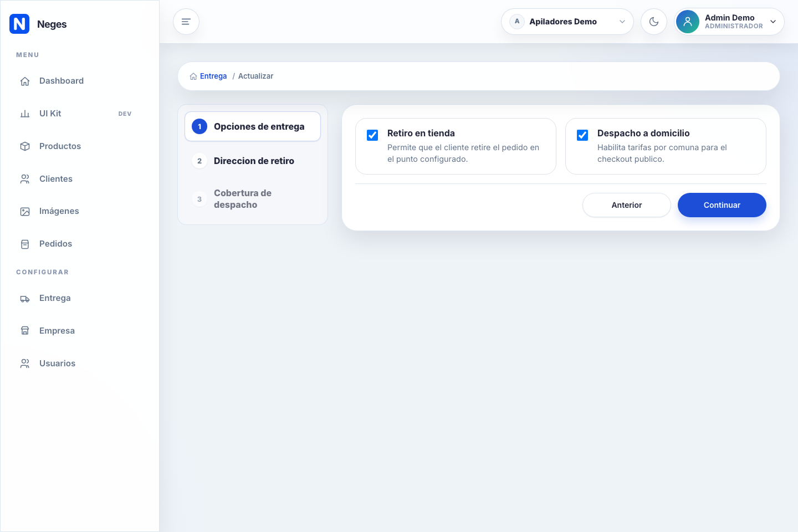Click the Dashboard home icon in sidebar
798x532 pixels.
point(25,81)
